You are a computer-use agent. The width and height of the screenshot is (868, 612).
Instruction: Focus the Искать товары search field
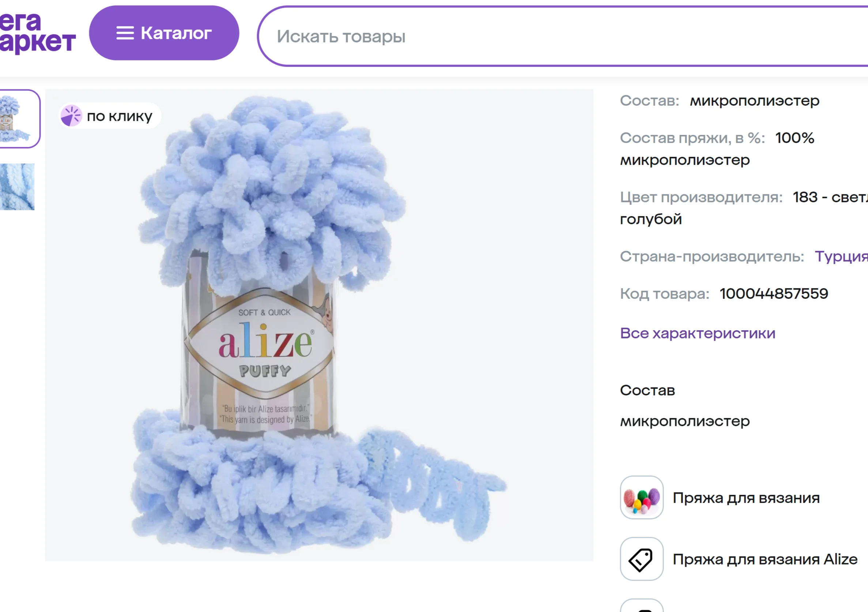(529, 37)
